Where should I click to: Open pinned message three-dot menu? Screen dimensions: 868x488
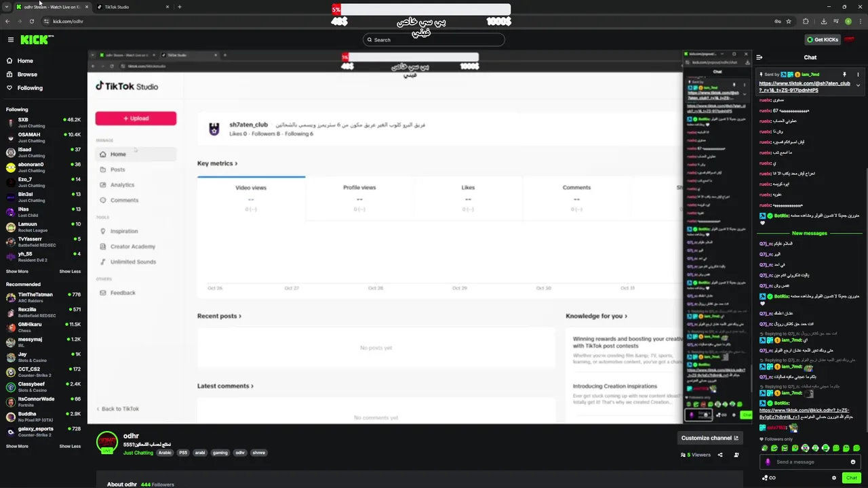click(x=858, y=75)
